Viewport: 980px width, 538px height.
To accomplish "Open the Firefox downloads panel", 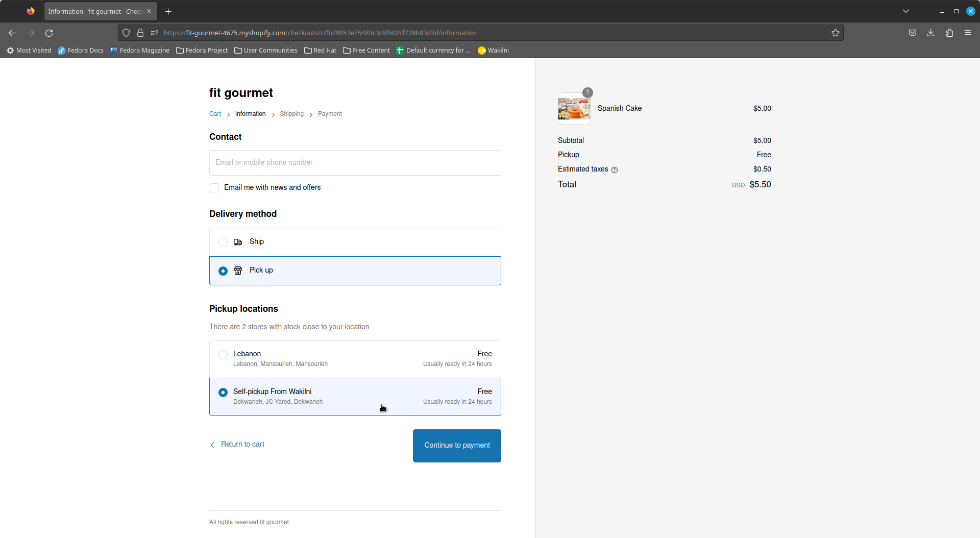I will tap(930, 33).
